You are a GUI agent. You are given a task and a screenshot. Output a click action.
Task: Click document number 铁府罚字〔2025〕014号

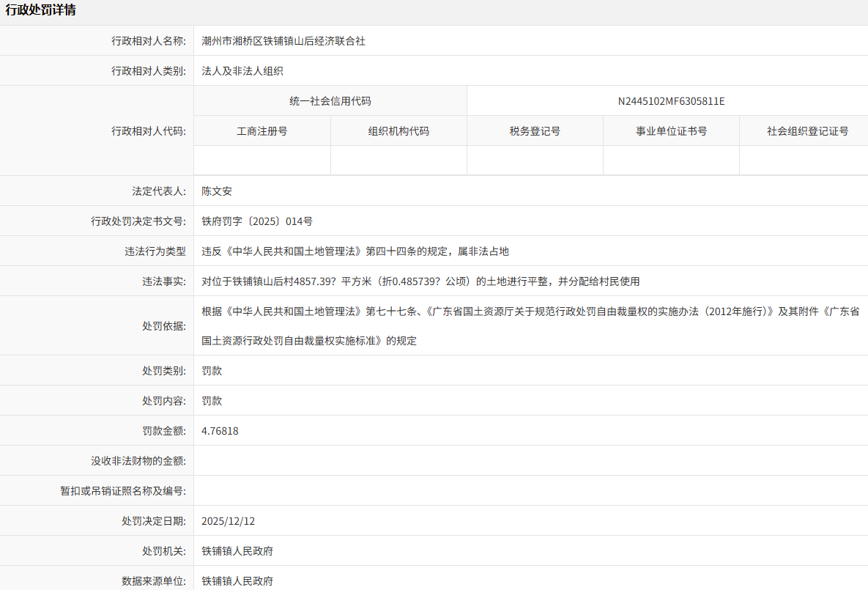point(257,221)
